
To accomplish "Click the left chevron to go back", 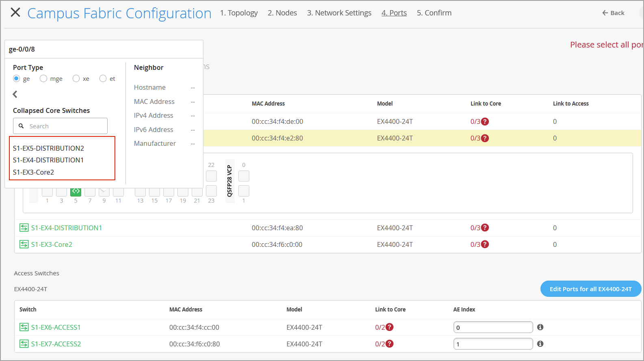I will [15, 94].
